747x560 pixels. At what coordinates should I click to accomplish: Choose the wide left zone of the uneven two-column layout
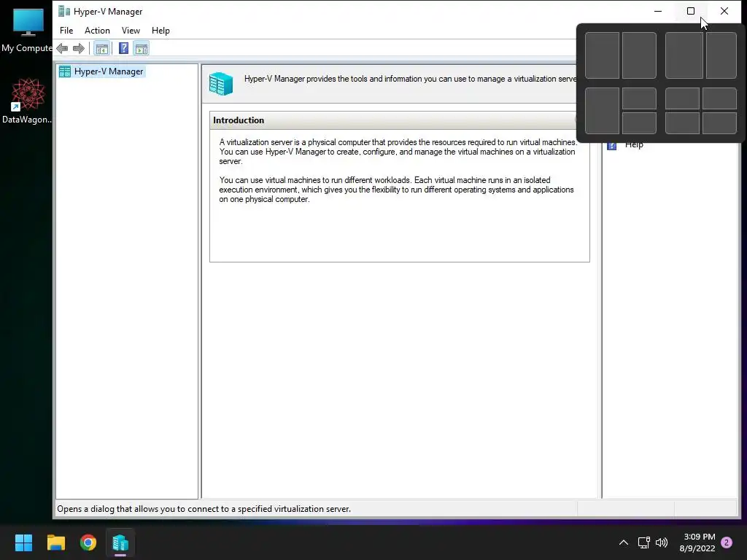684,55
